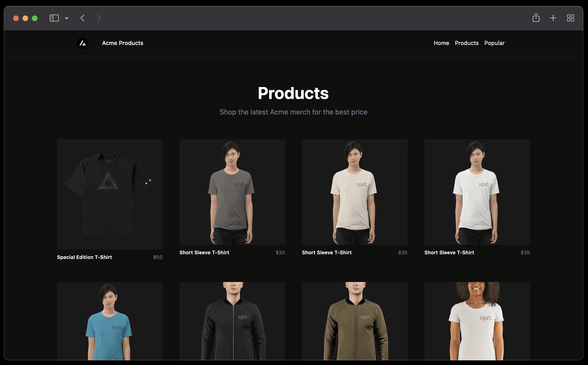Click the chevron dropdown beside sidebar toggle

[x=66, y=18]
